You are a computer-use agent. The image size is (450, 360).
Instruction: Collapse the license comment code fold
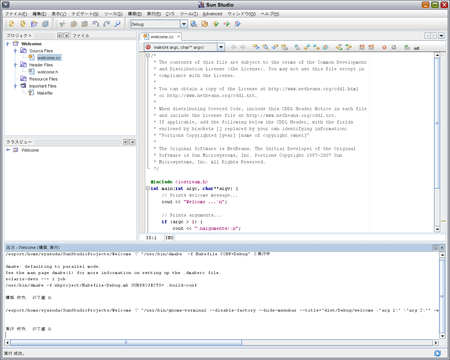148,55
